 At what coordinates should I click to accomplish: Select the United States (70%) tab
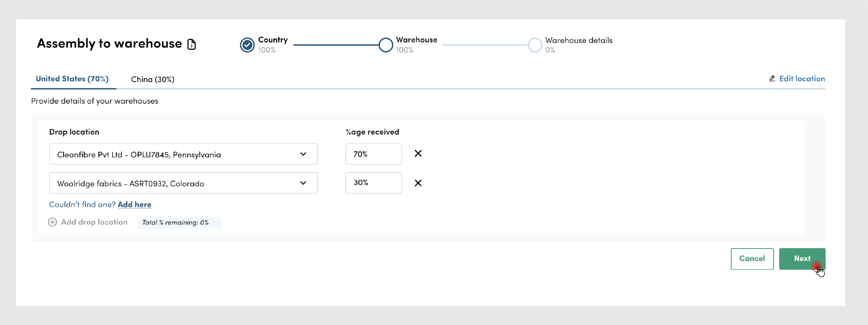point(72,79)
